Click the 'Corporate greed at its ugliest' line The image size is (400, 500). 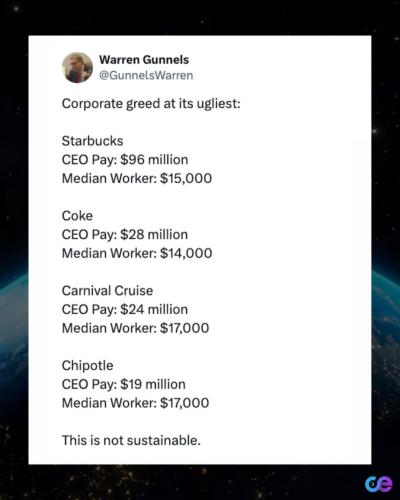tap(151, 104)
